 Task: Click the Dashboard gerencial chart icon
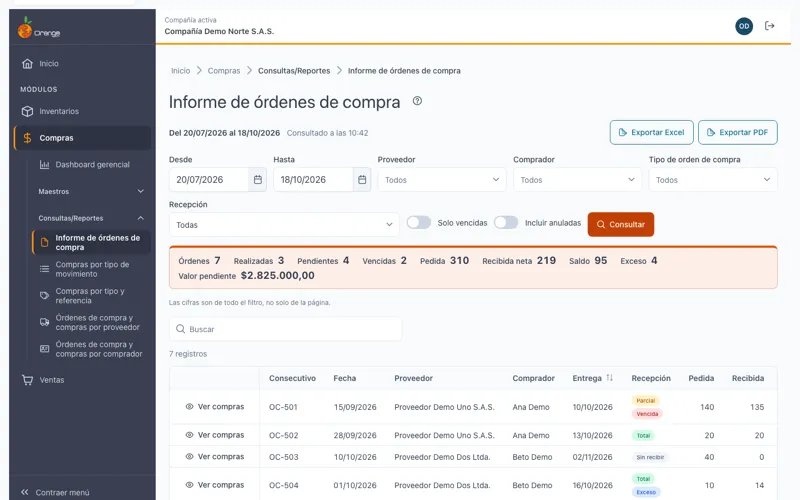pos(44,165)
